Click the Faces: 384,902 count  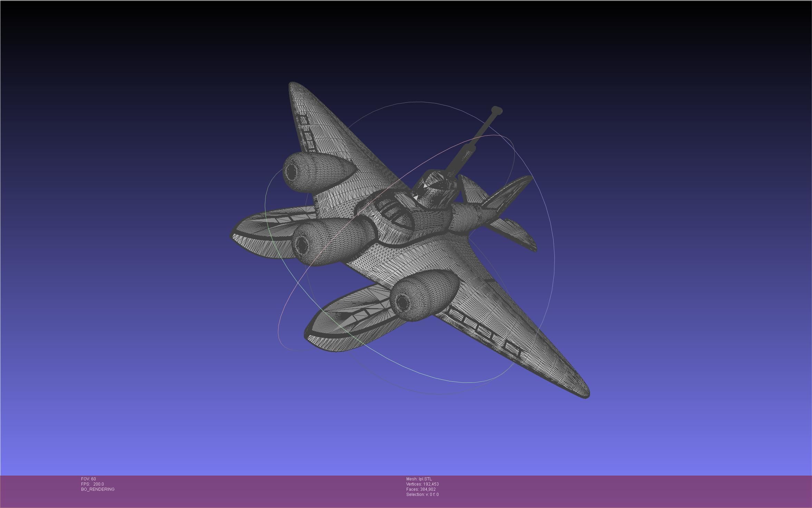pos(421,489)
